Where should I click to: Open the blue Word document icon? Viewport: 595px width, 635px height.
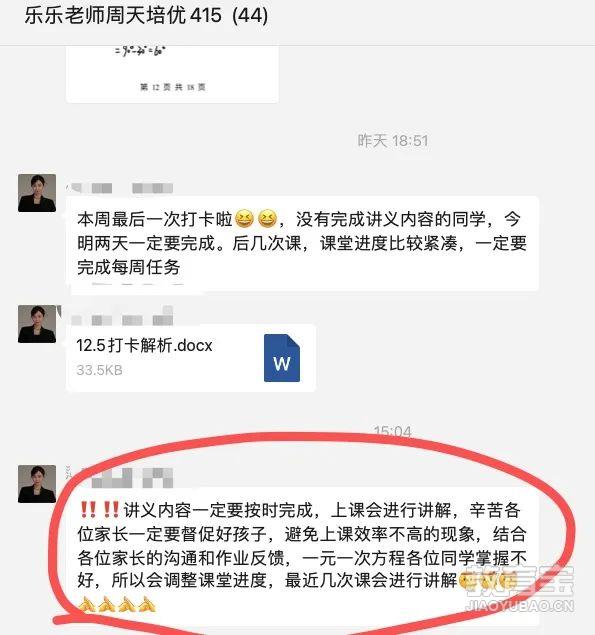(x=282, y=358)
